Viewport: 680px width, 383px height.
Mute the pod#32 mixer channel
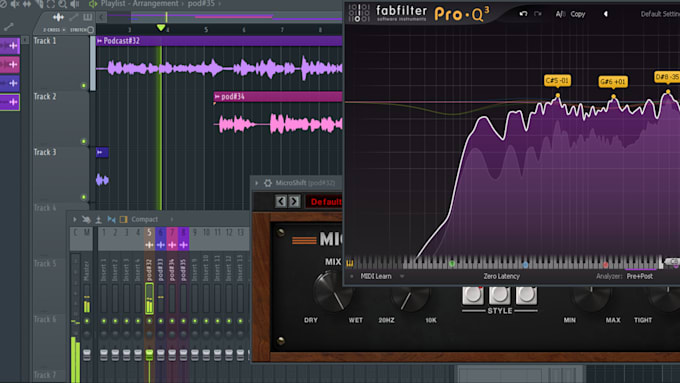pyautogui.click(x=149, y=321)
